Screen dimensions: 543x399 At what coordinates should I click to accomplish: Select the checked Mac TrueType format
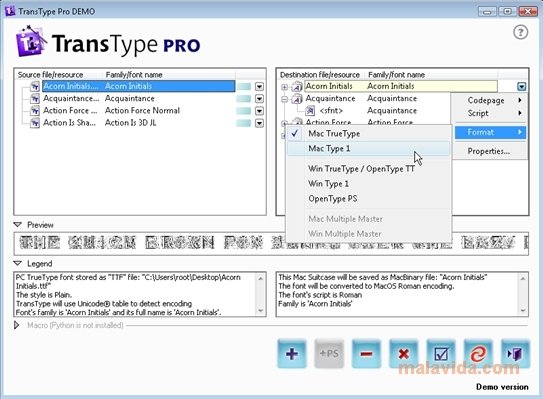pyautogui.click(x=369, y=133)
